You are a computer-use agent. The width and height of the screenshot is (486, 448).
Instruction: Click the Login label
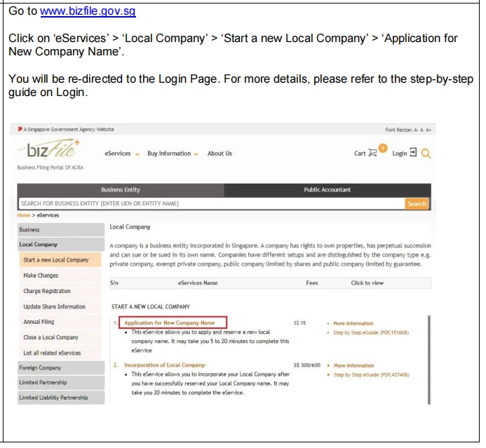click(400, 154)
